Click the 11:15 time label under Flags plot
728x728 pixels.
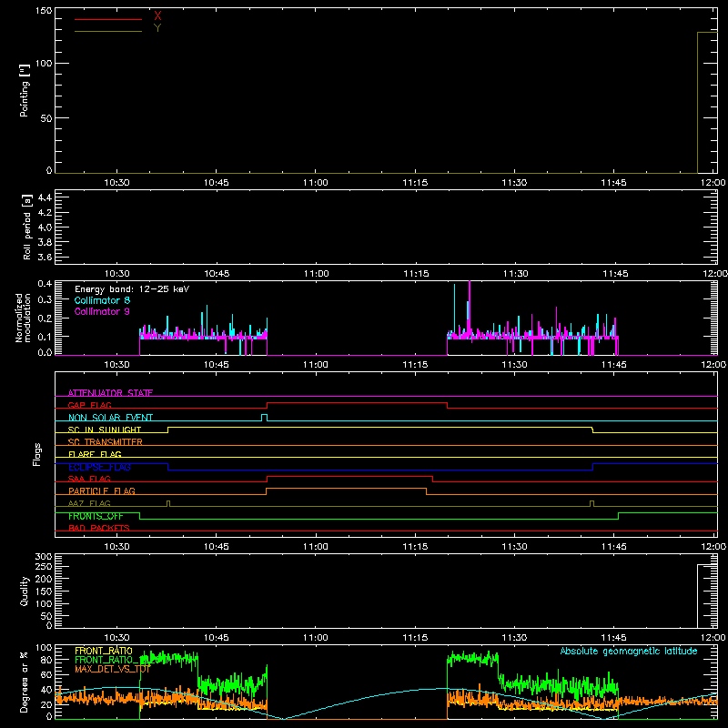click(415, 547)
